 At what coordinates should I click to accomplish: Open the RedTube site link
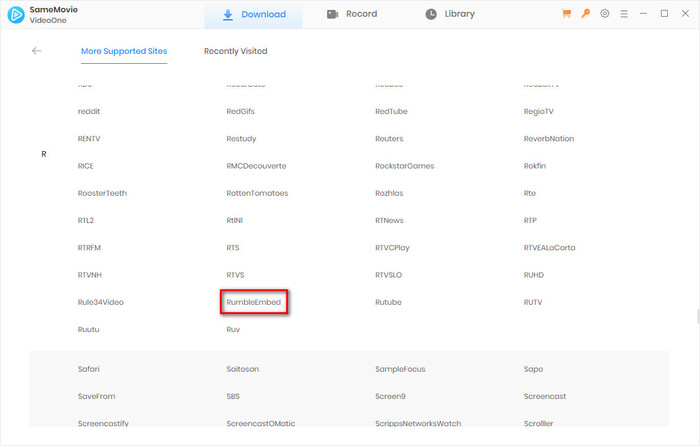click(x=391, y=112)
